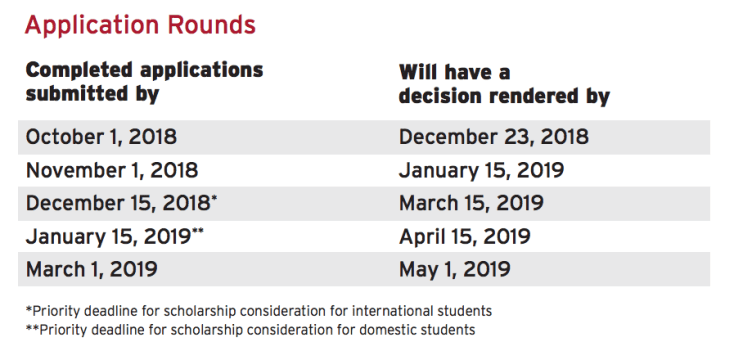743x360 pixels.
Task: Select the Completed applications submitted by header
Action: tap(145, 82)
